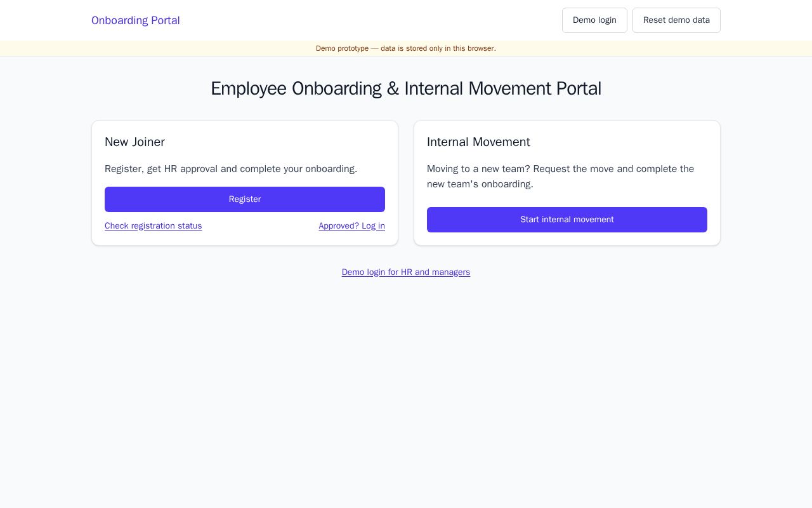Reset the demo data

point(676,20)
